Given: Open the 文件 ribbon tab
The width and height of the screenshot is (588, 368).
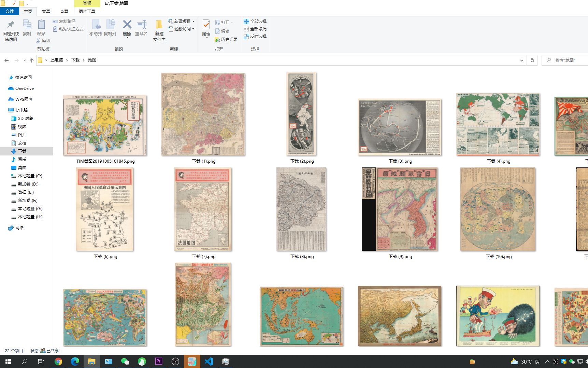Looking at the screenshot, I should 10,11.
